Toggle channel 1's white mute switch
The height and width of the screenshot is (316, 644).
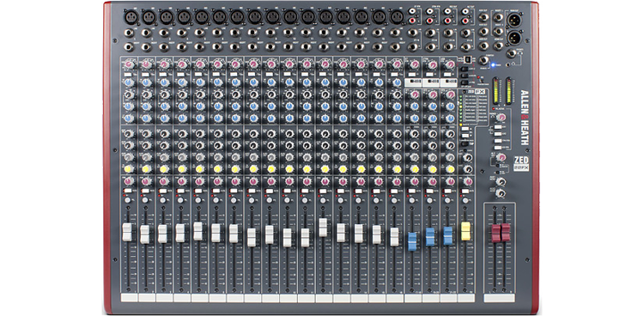click(128, 191)
